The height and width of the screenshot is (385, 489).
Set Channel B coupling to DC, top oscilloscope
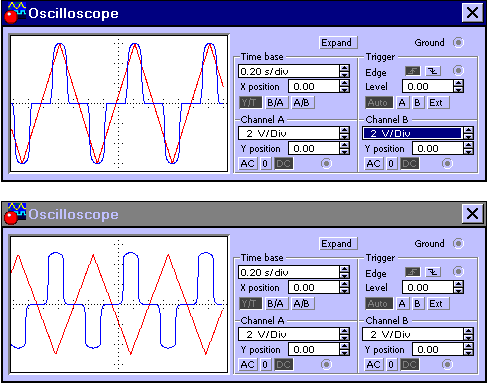click(x=410, y=164)
